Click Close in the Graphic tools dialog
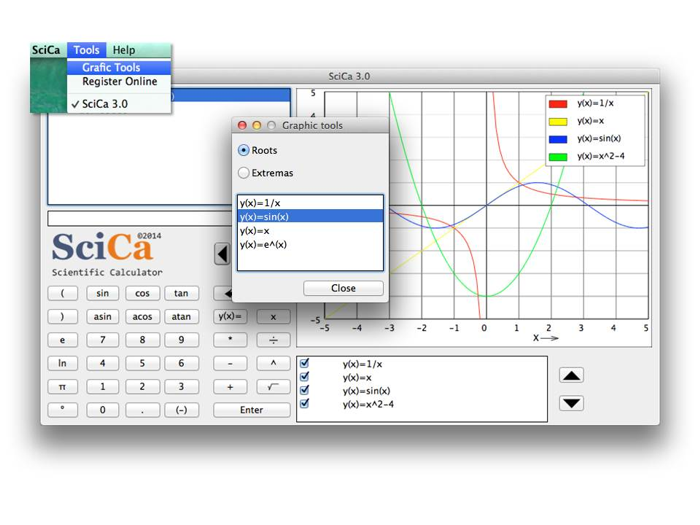 point(343,288)
